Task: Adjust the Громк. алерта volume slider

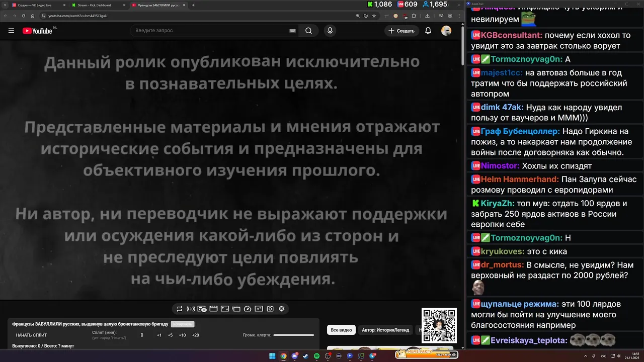Action: (x=293, y=335)
